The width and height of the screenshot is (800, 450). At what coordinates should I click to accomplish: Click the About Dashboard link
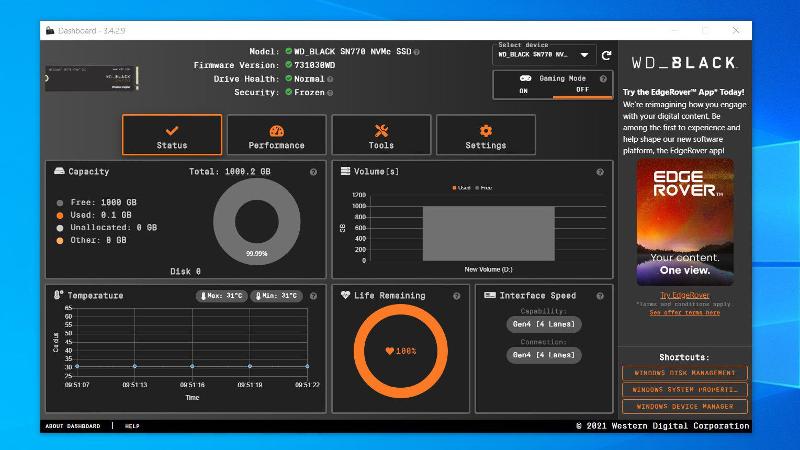[73, 426]
